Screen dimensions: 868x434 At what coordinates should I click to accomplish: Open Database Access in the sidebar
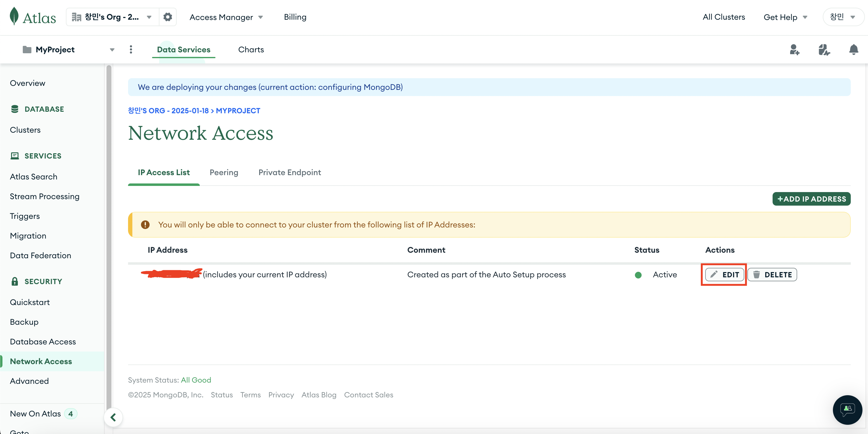[x=43, y=341]
